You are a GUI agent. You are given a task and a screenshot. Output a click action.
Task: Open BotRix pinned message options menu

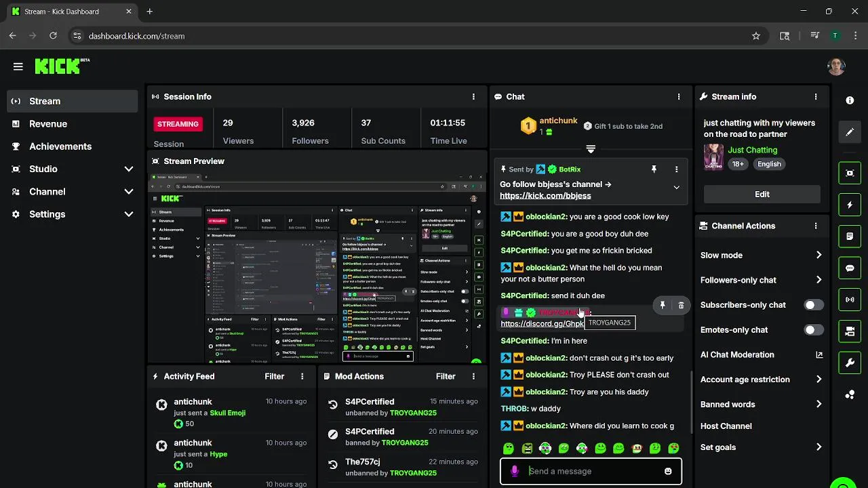pyautogui.click(x=676, y=169)
